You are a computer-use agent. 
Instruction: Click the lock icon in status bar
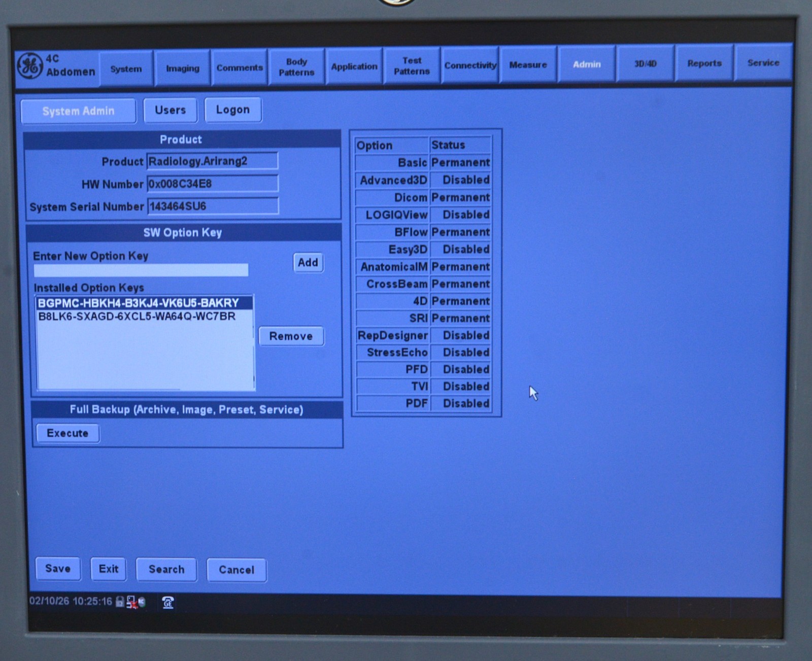(120, 602)
